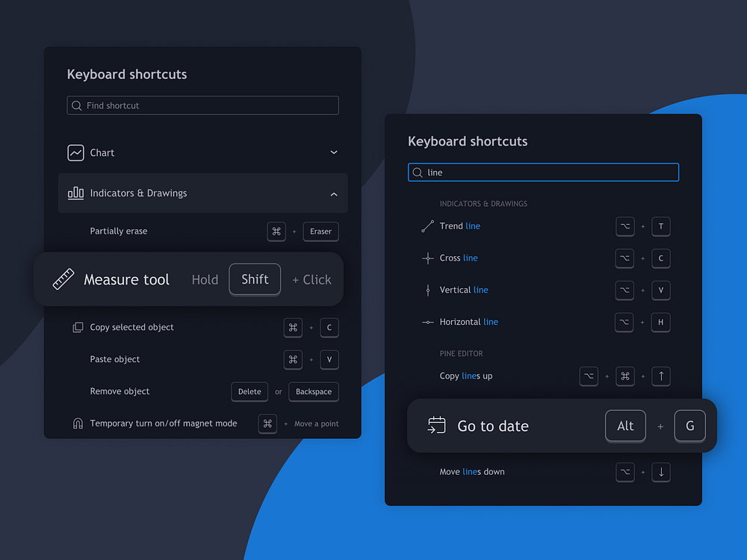Click the magnet mode icon
The height and width of the screenshot is (560, 747).
[78, 423]
